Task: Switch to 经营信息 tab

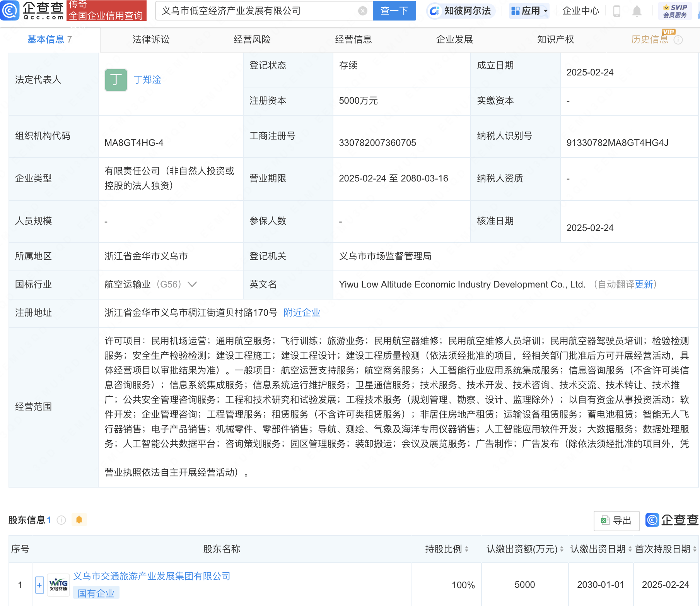Action: pos(353,39)
